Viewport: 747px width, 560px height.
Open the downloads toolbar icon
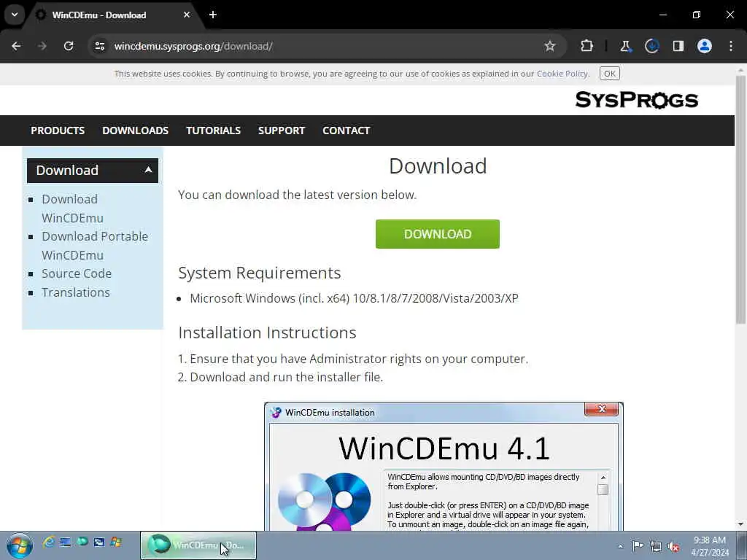point(651,46)
